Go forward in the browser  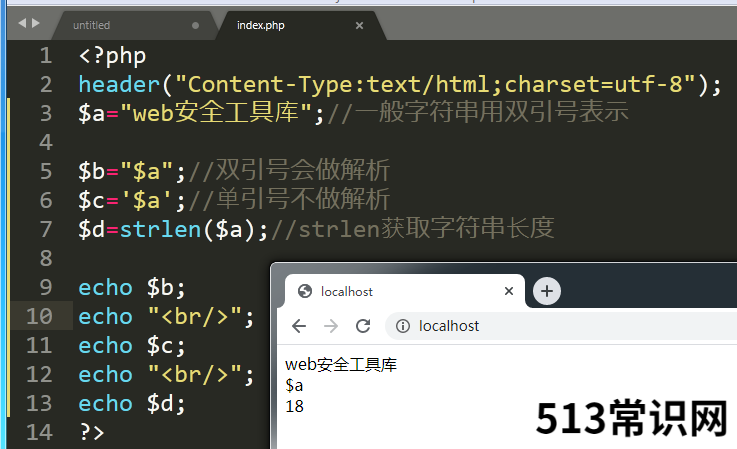pos(331,326)
